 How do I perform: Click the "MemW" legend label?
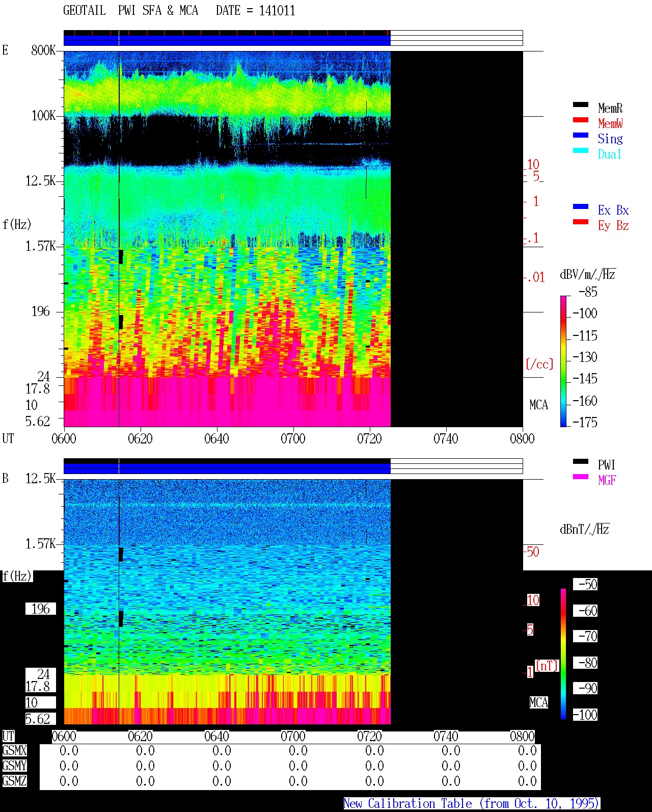click(x=610, y=123)
